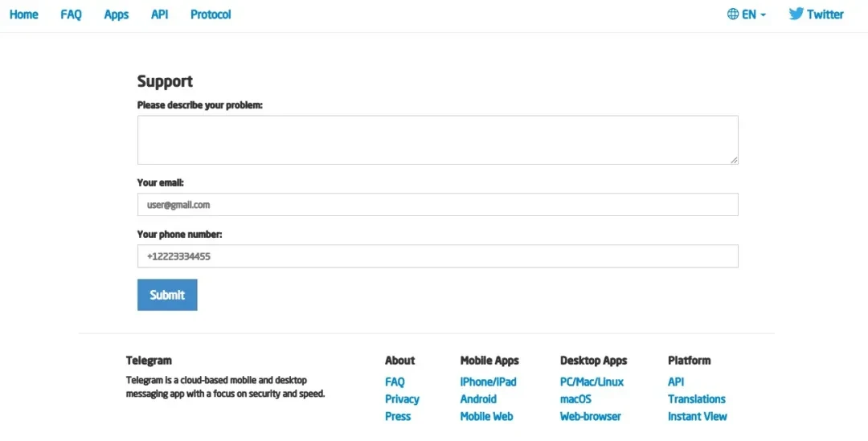
Task: Open macOS desktop app link
Action: click(x=575, y=399)
